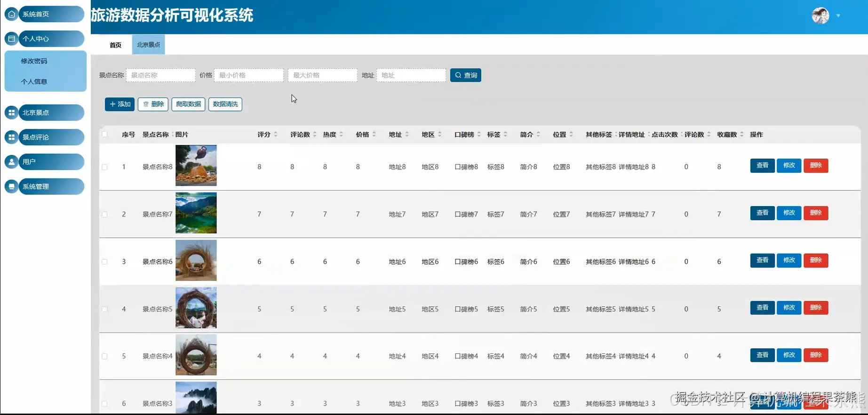Click 修改 for row 景点名称7

point(789,213)
